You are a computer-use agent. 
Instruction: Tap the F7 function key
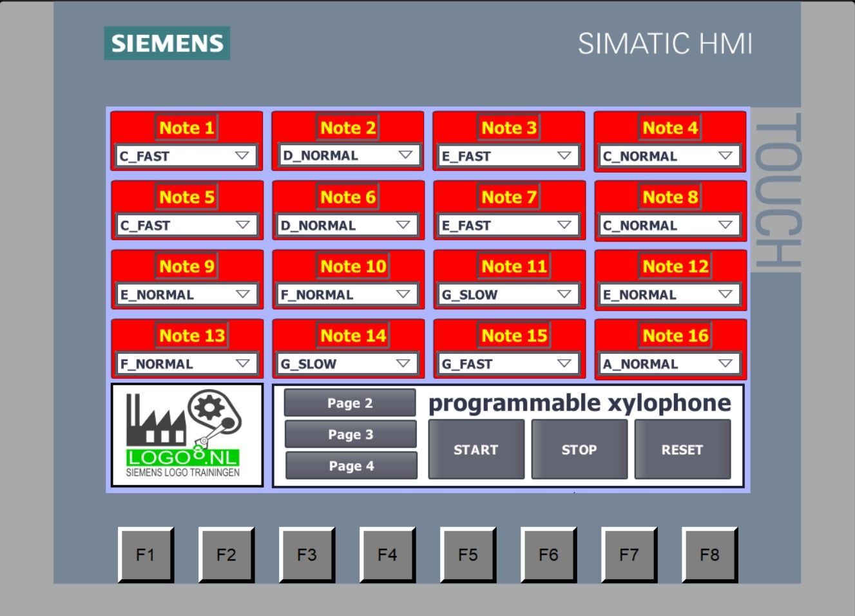click(x=629, y=555)
